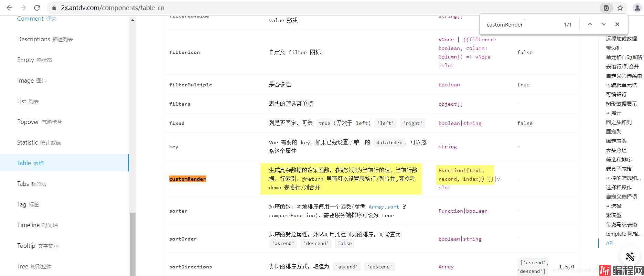Open the user profile avatar icon
Viewport: 644px width, 276px height.
(637, 8)
